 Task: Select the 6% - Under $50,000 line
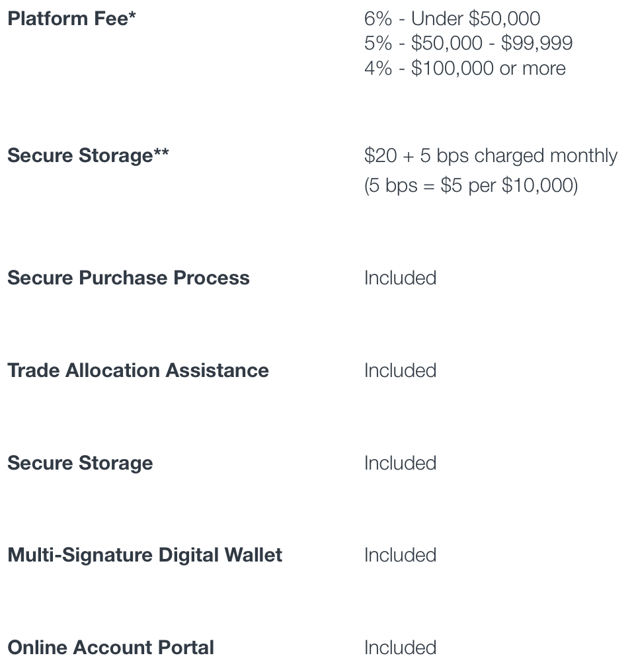452,19
